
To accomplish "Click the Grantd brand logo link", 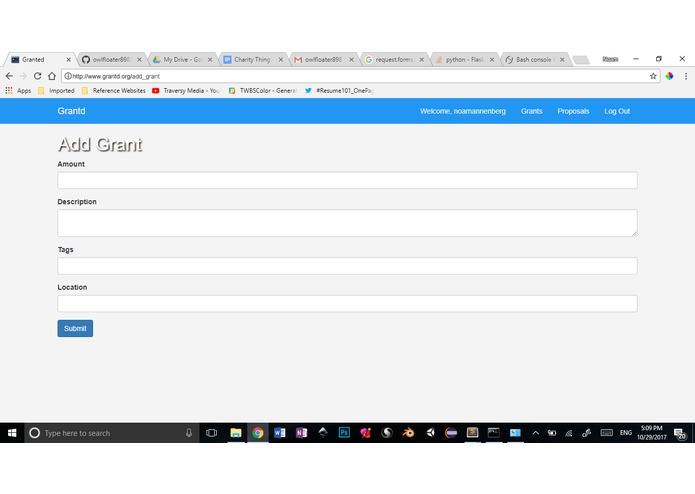I will 71,111.
